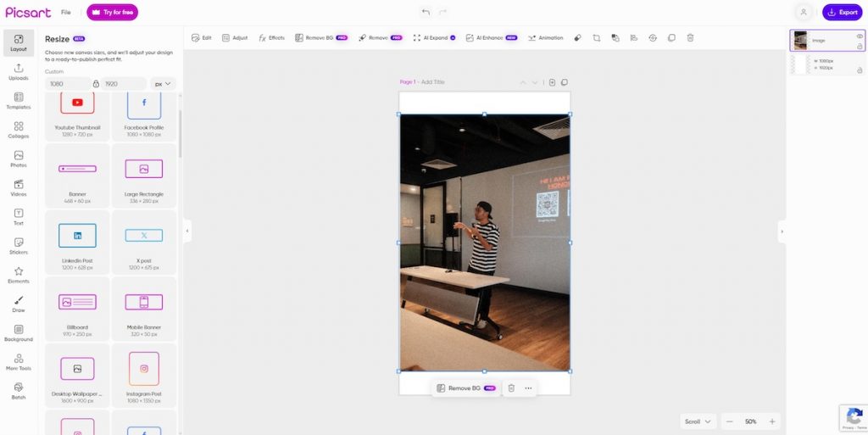Open the Collages sidebar section
The height and width of the screenshot is (435, 868).
click(x=19, y=130)
